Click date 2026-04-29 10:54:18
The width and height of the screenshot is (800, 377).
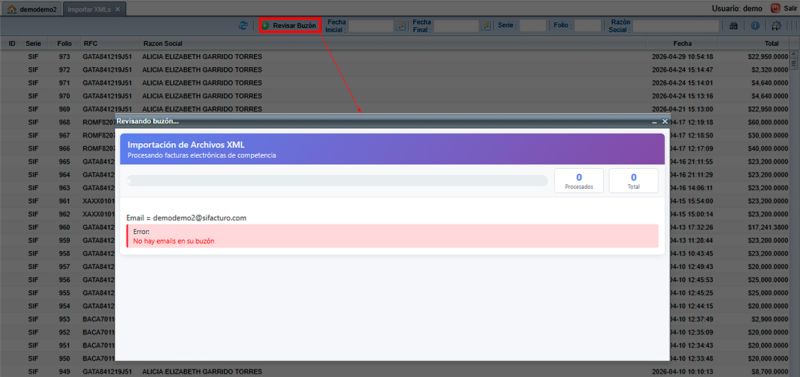pyautogui.click(x=682, y=57)
